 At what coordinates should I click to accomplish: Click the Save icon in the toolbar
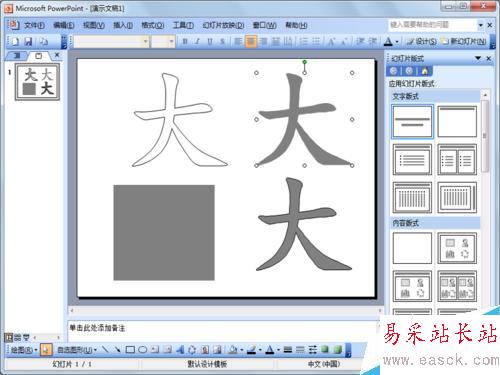[x=29, y=41]
